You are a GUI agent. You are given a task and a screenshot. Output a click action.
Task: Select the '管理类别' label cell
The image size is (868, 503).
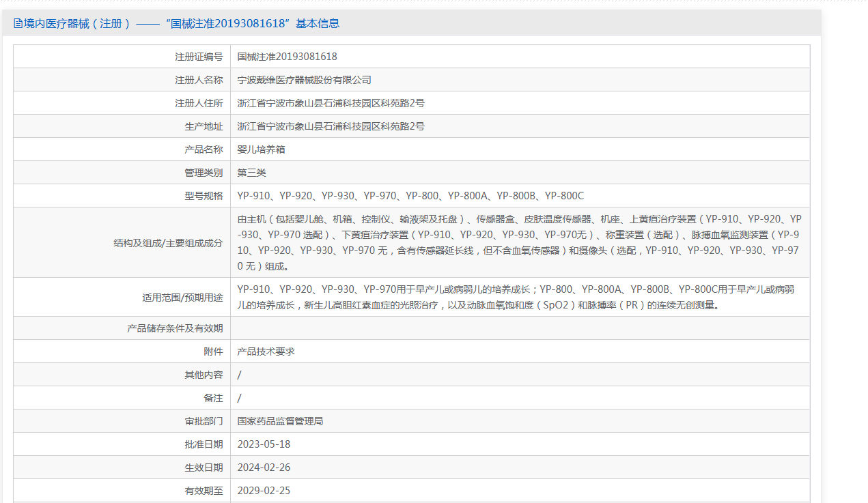(122, 173)
